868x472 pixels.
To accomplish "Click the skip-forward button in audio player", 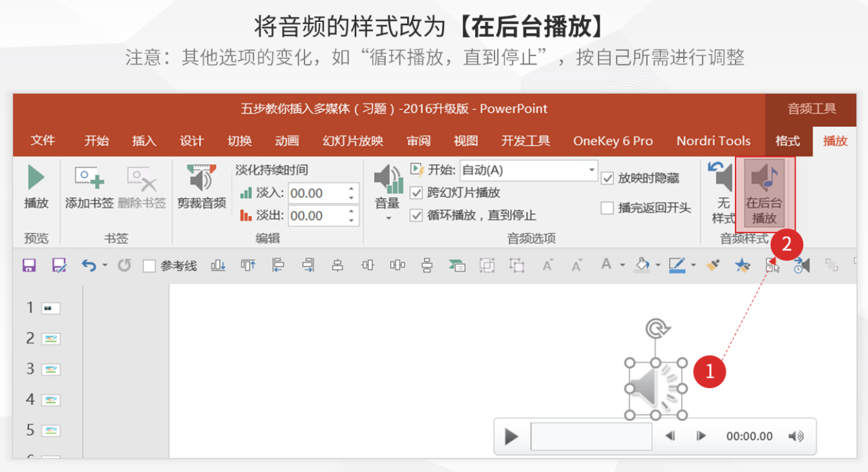I will (701, 436).
